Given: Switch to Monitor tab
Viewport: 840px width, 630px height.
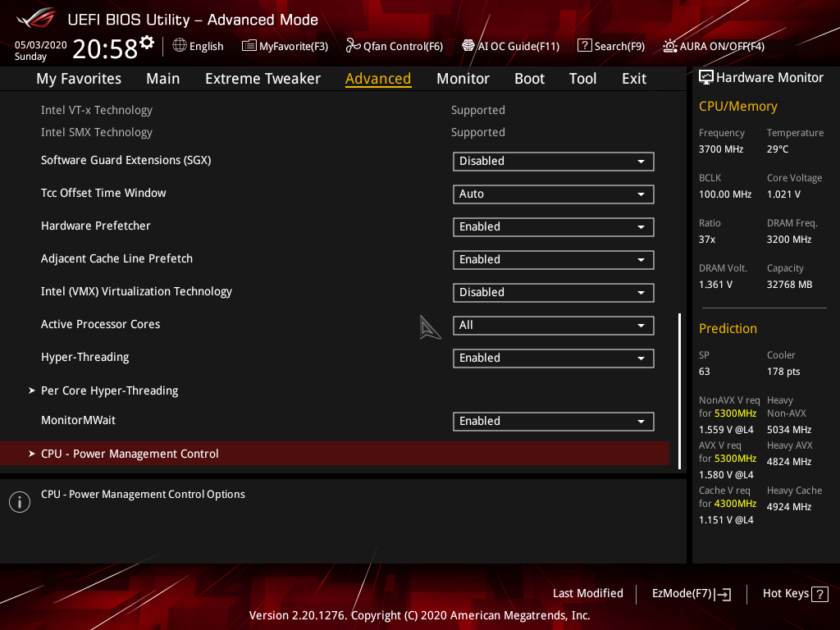Looking at the screenshot, I should [x=463, y=79].
